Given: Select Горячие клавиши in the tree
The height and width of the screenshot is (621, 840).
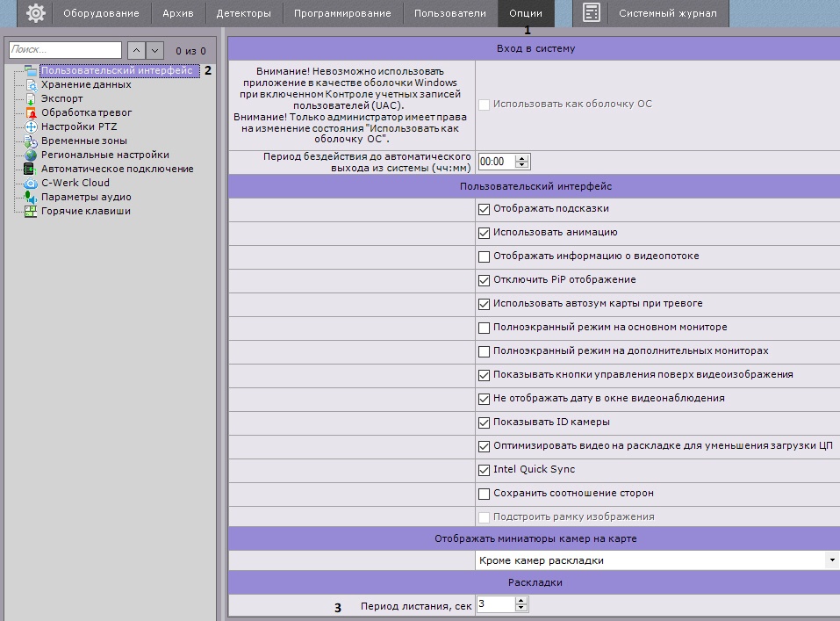Looking at the screenshot, I should (86, 212).
